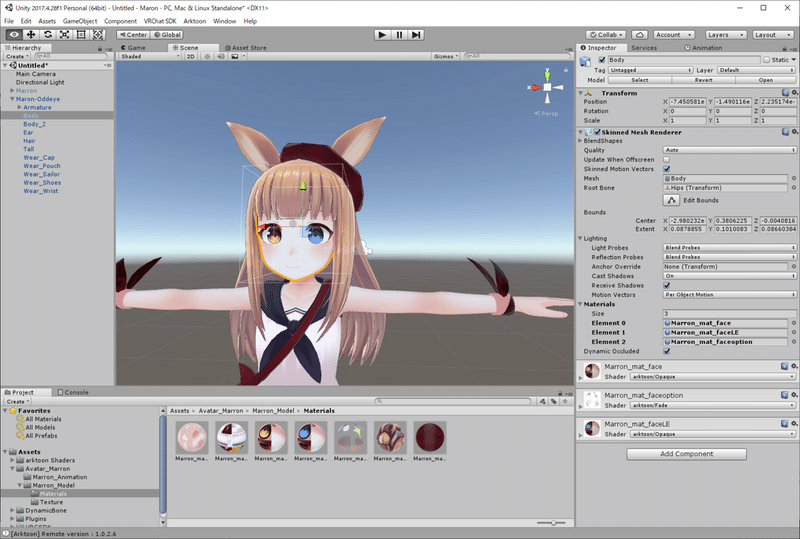This screenshot has height=539, width=800.
Task: Open Transform component gear settings
Action: [x=794, y=93]
